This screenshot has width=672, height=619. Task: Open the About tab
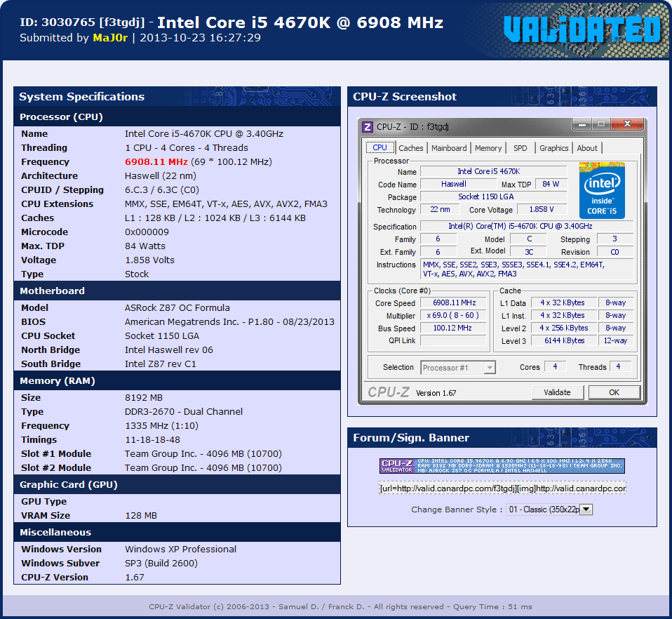pos(587,148)
